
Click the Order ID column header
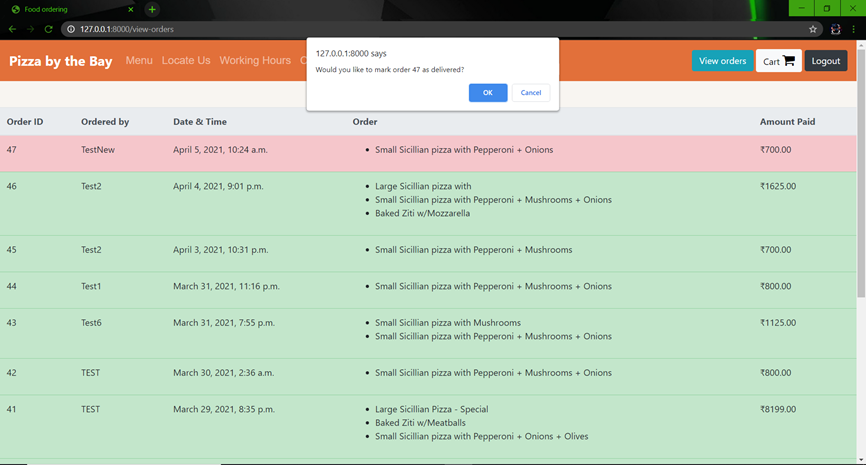pos(25,121)
